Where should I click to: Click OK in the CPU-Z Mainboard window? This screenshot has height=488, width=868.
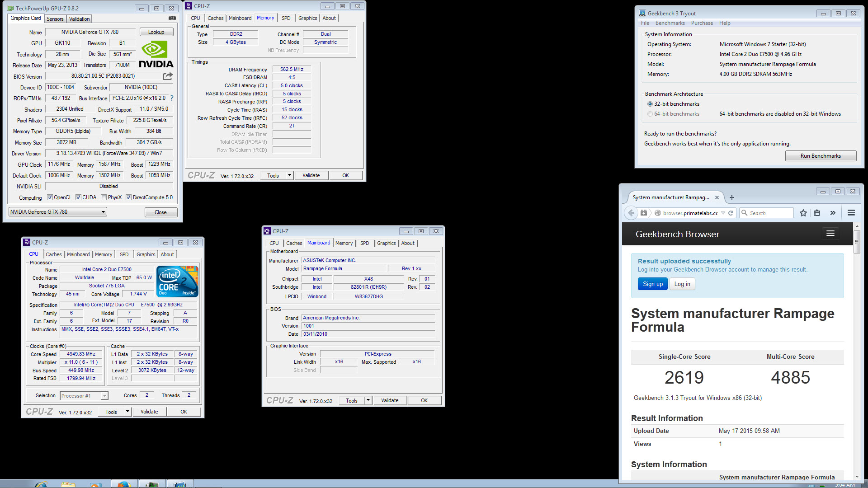424,400
